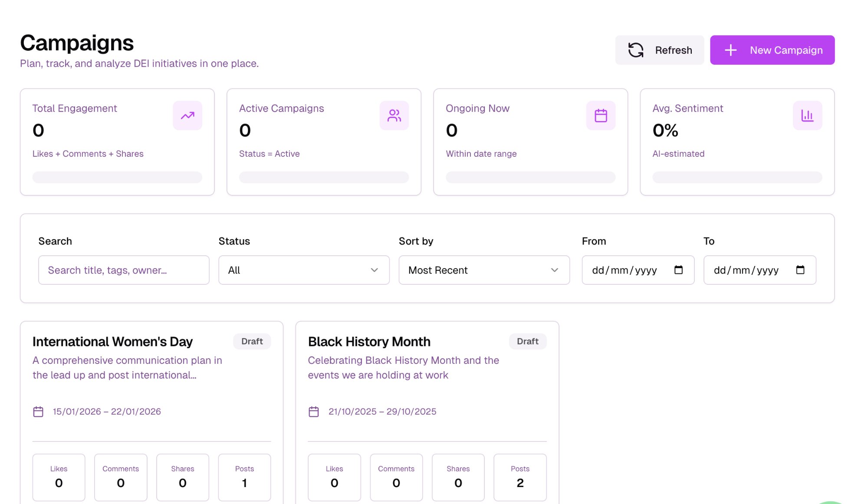The image size is (868, 504).
Task: Create a New Campaign
Action: point(772,50)
